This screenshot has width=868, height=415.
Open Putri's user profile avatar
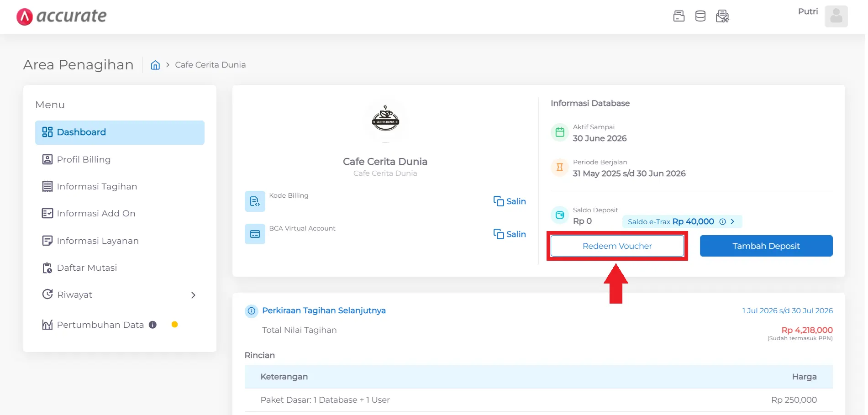pyautogui.click(x=836, y=16)
